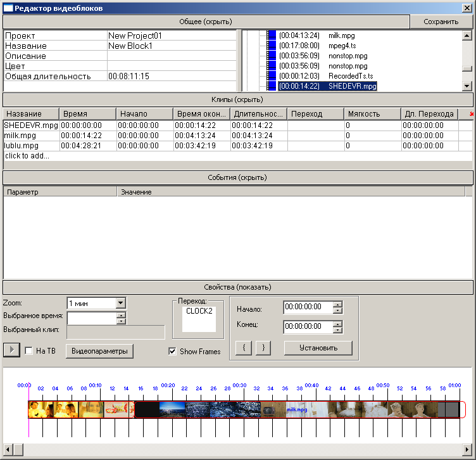Image resolution: width=476 pixels, height=460 pixels.
Task: Enable the На ТВ checkbox
Action: (28, 351)
